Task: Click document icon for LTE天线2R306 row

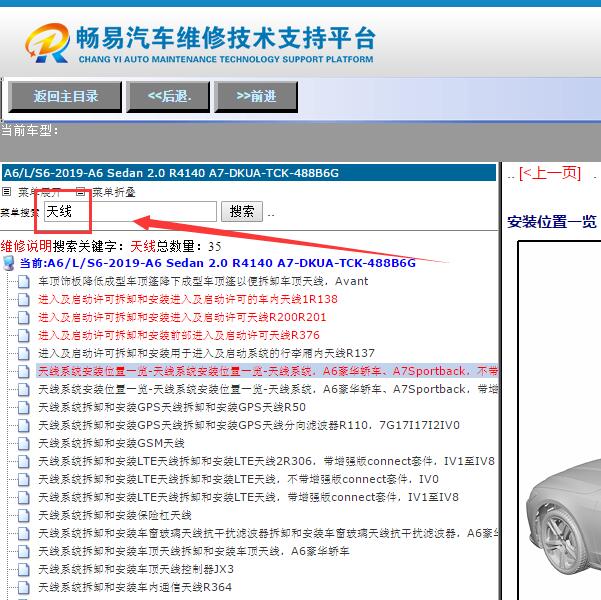Action: click(x=24, y=462)
